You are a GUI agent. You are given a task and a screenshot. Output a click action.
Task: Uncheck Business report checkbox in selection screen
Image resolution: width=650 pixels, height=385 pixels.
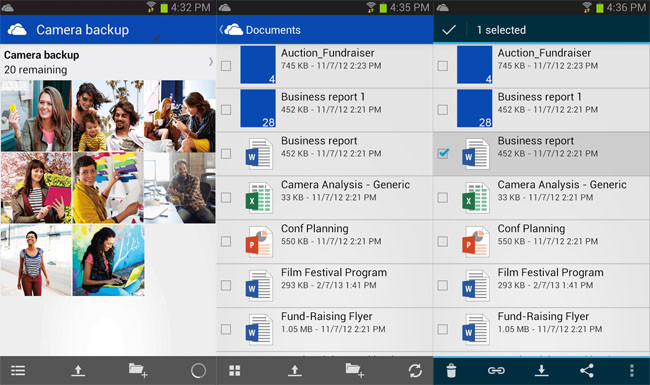(443, 154)
